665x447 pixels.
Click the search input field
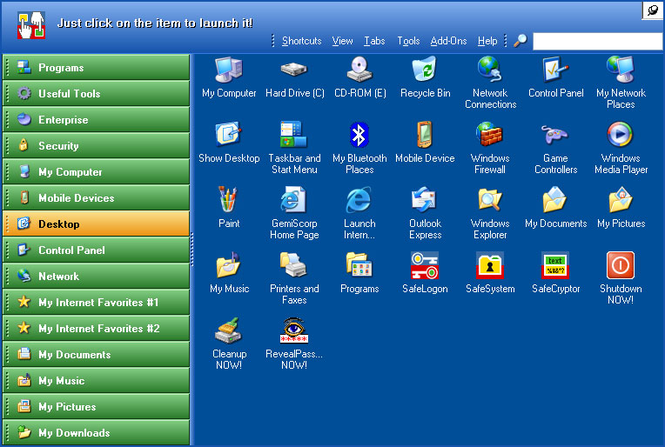click(598, 41)
